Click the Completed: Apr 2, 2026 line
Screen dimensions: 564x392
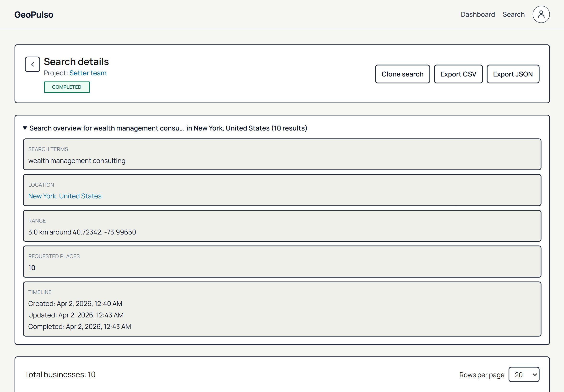tap(80, 327)
